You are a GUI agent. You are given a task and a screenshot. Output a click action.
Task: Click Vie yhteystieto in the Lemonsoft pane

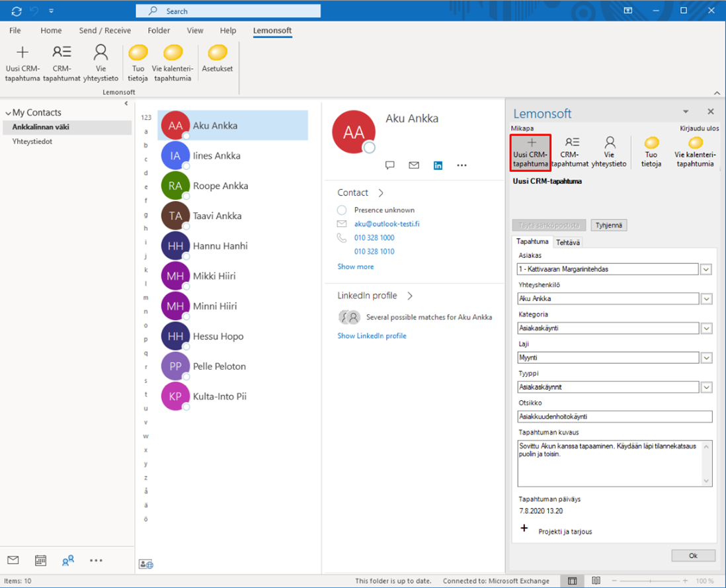pyautogui.click(x=609, y=152)
